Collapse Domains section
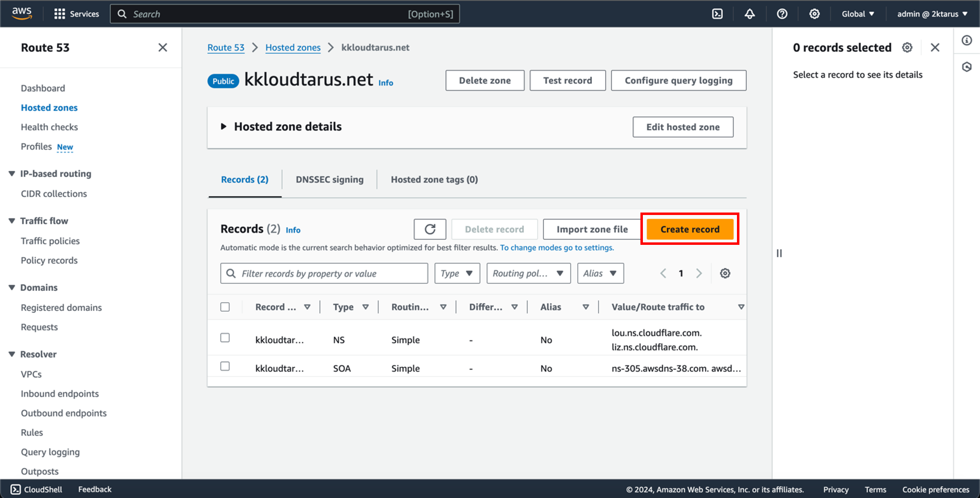Screen dimensions: 980x498 coord(12,287)
